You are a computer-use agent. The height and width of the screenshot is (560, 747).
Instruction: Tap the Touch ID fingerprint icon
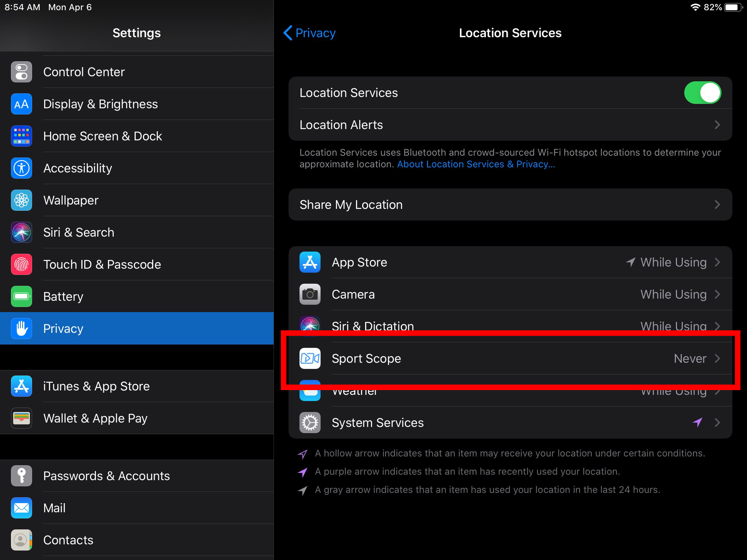pos(22,264)
